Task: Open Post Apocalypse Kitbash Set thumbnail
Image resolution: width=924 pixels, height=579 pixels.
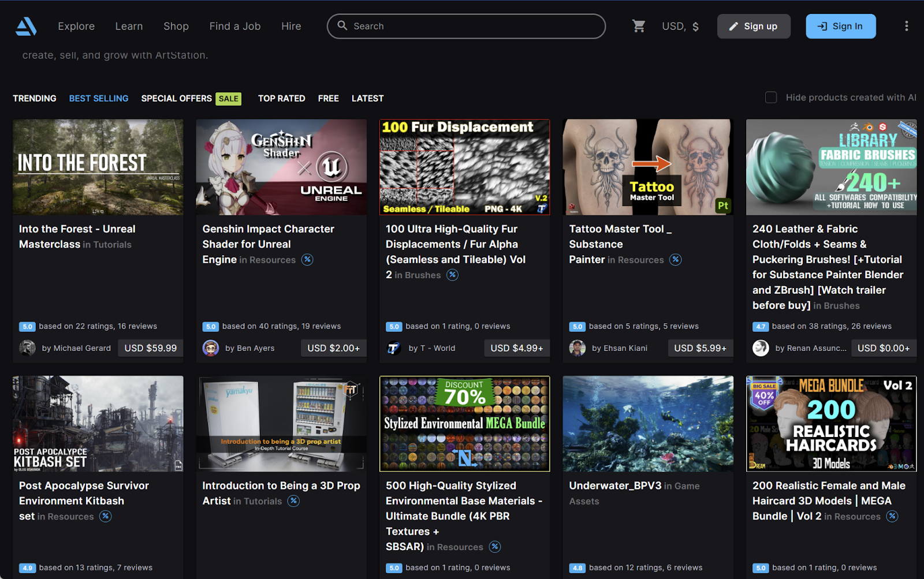Action: click(98, 424)
